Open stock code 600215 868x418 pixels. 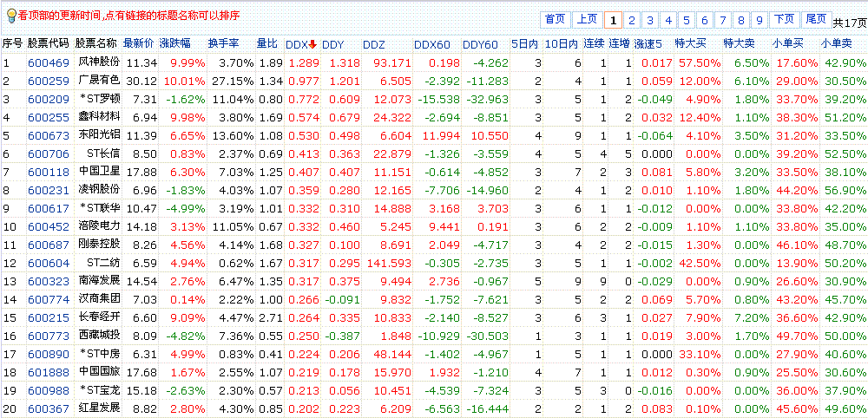[49, 318]
